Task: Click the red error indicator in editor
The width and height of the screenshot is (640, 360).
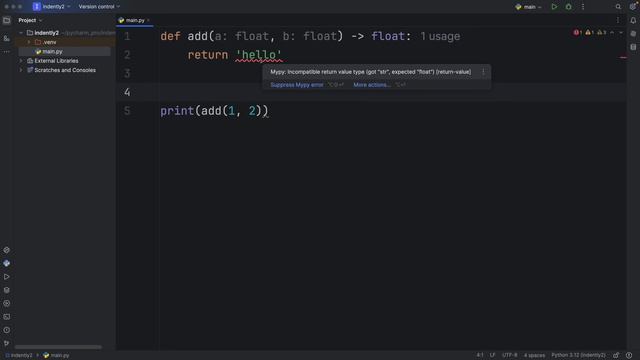Action: click(x=578, y=33)
